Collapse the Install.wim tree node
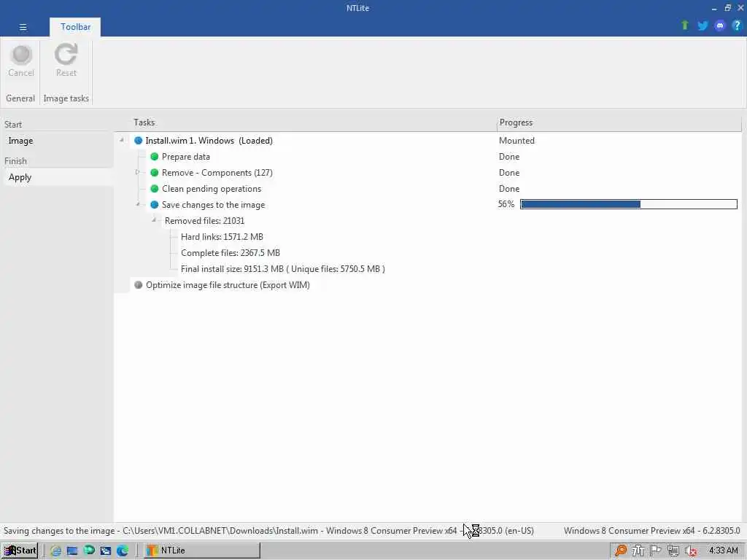Viewport: 747px width, 560px height. coord(122,140)
